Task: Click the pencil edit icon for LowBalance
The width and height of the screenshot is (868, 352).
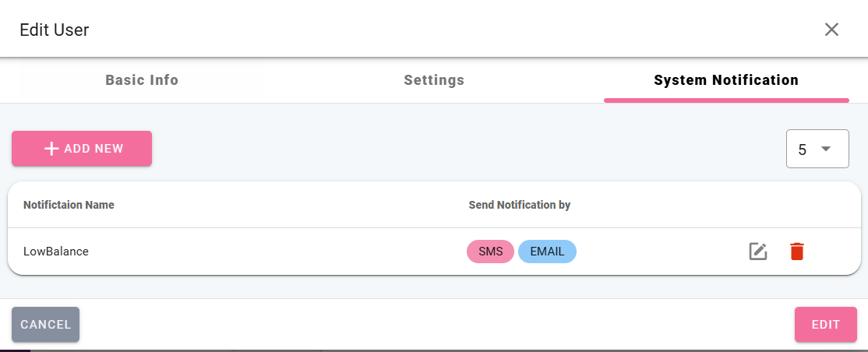Action: 757,252
